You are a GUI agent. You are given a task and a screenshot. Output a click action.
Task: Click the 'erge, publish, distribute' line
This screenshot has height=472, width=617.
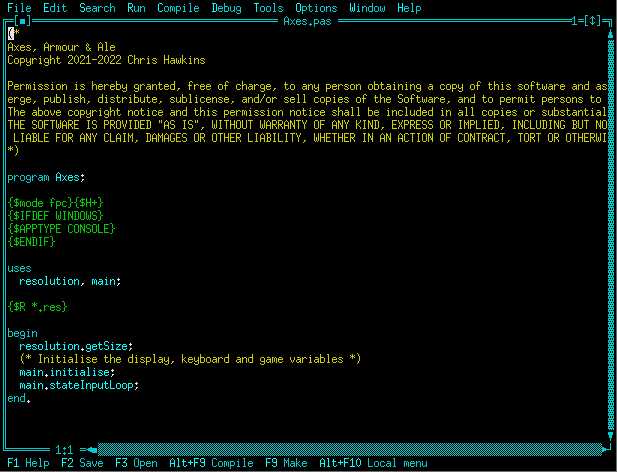304,99
